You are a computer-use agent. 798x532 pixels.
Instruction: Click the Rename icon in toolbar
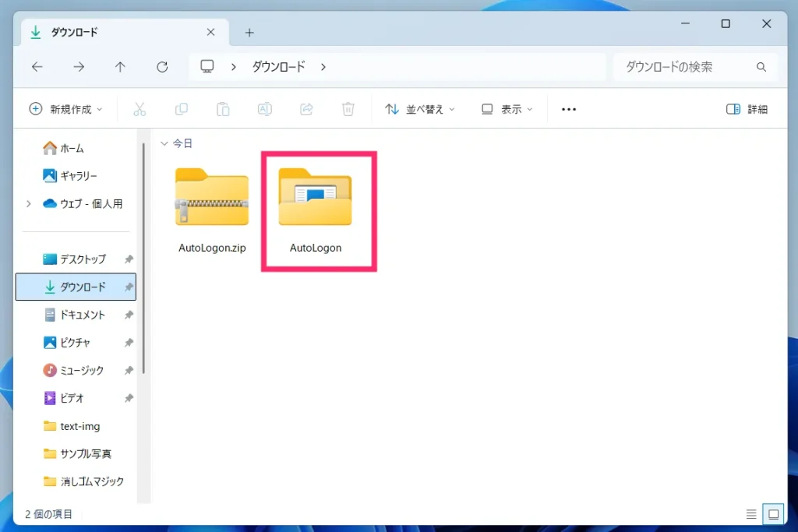(265, 109)
